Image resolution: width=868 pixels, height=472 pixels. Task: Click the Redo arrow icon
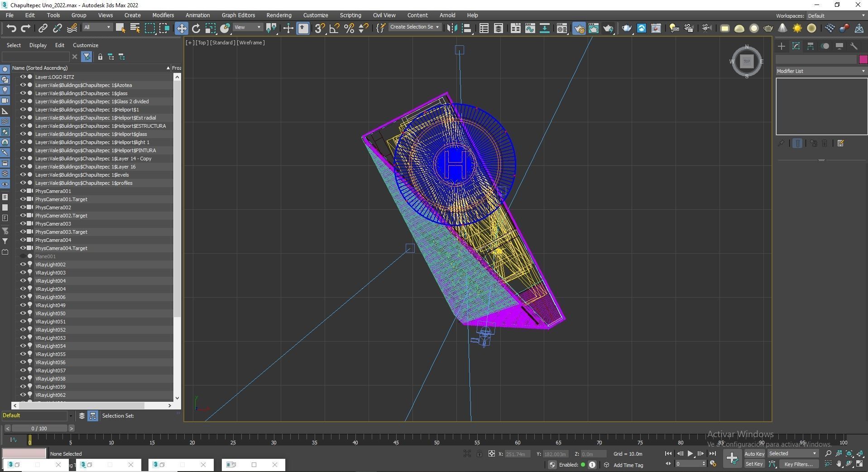(x=26, y=28)
